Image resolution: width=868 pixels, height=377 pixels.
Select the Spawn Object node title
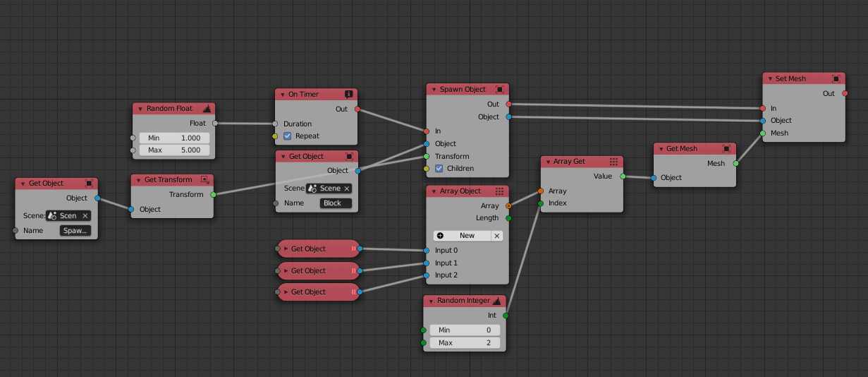click(x=463, y=90)
